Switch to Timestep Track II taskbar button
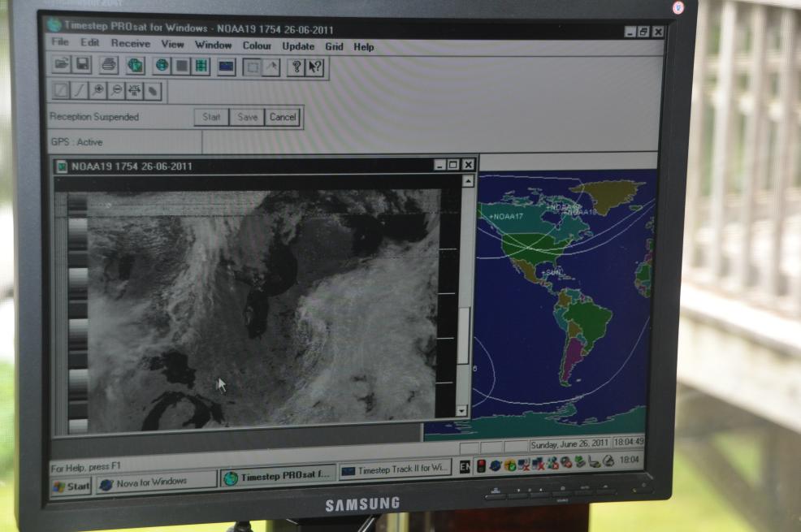Viewport: 801px width, 532px height. (x=395, y=470)
